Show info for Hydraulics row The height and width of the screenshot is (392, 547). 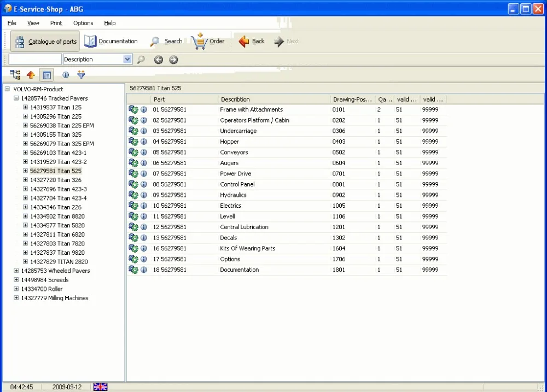click(x=144, y=195)
